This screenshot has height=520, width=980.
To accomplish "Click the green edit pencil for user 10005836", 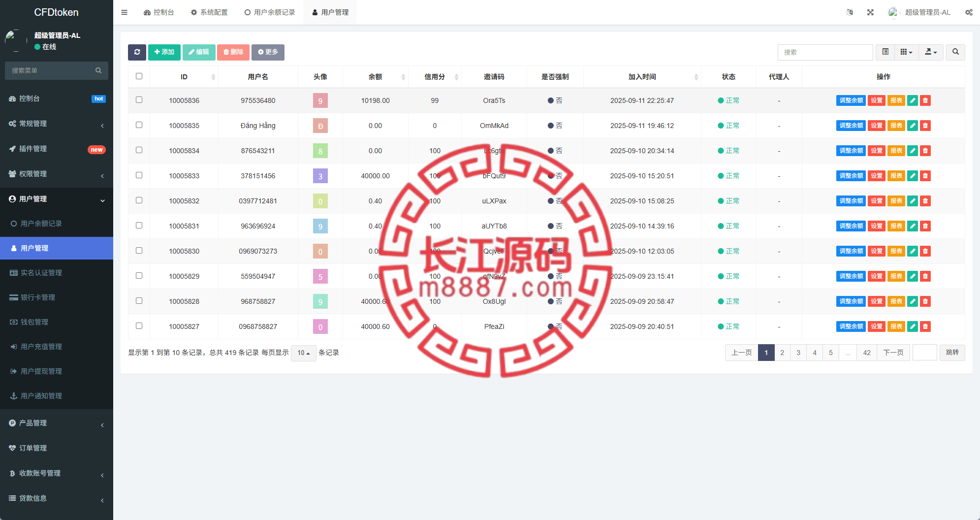I will (x=913, y=100).
